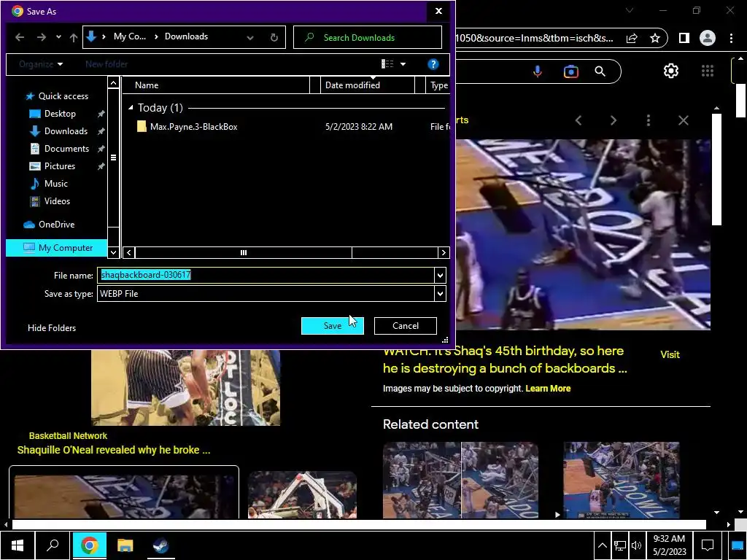Open Steam from taskbar
This screenshot has width=747, height=560.
point(160,545)
